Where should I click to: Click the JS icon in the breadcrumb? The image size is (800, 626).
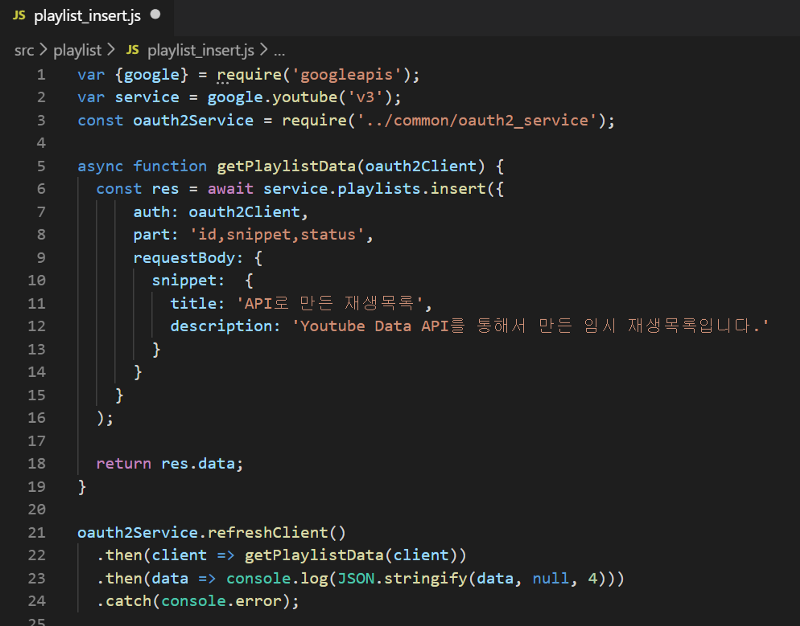[132, 50]
